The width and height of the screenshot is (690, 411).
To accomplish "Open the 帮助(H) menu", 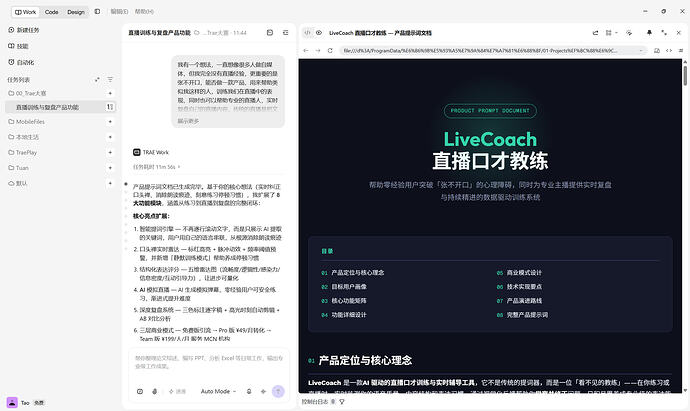I will tap(144, 11).
